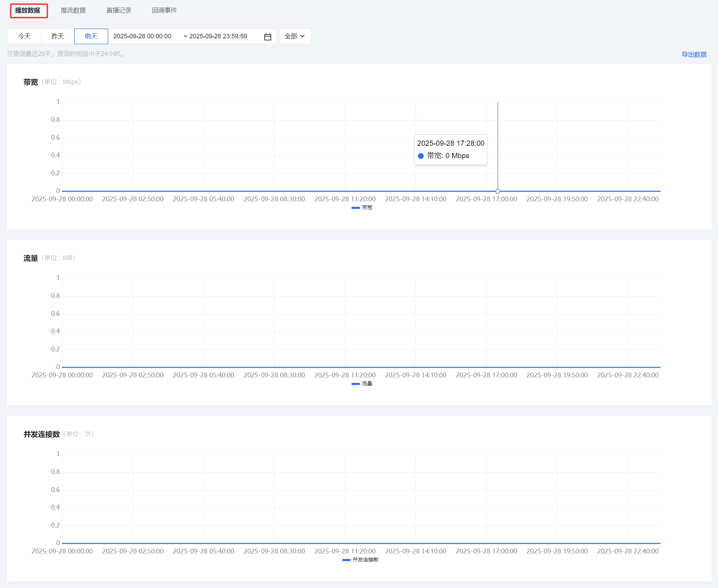Image resolution: width=718 pixels, height=588 pixels.
Task: Choose the 昨天 time range button
Action: click(58, 36)
